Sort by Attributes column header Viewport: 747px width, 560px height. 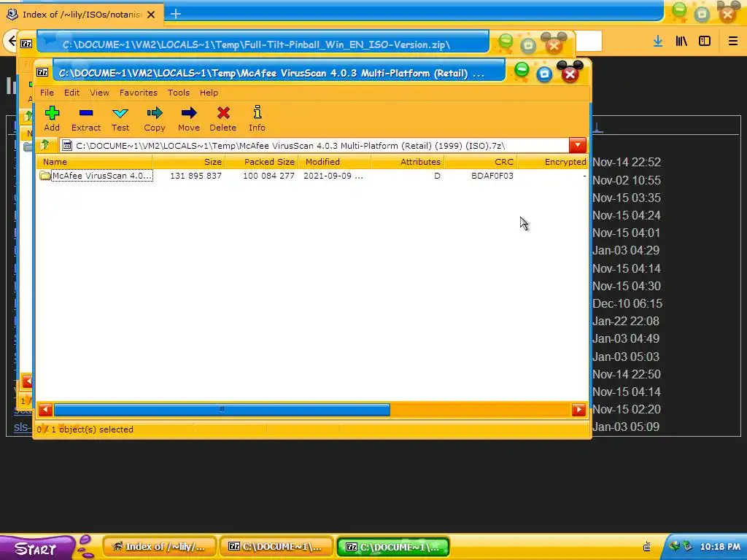[x=408, y=162]
